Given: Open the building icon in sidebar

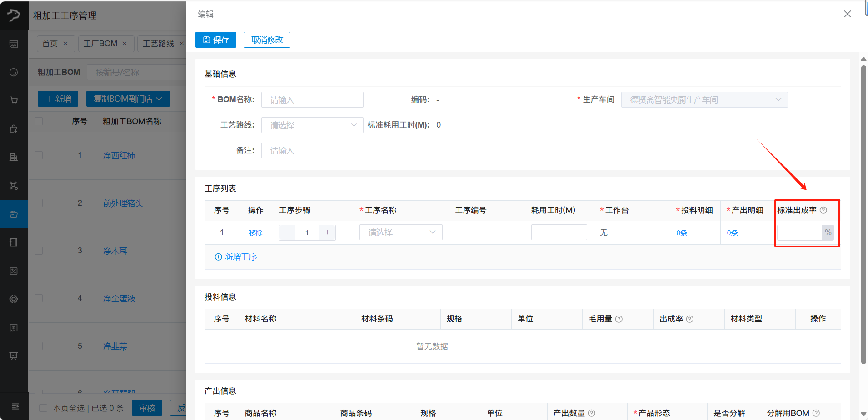Looking at the screenshot, I should tap(14, 157).
